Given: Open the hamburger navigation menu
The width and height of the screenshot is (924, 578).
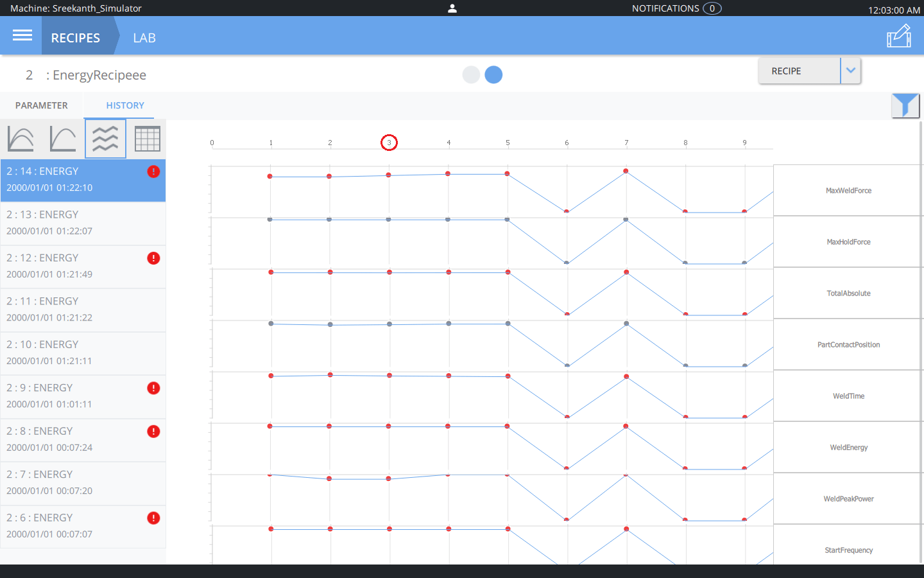Looking at the screenshot, I should tap(21, 35).
